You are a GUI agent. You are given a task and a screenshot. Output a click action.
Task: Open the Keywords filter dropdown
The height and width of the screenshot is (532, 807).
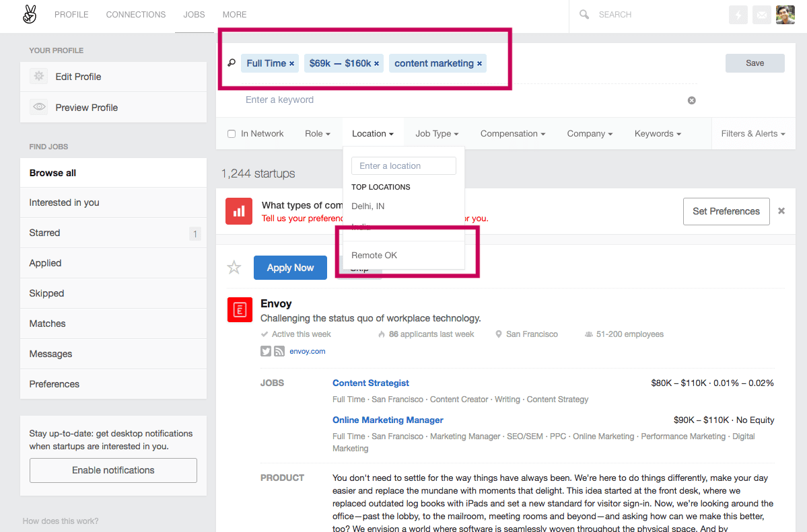[x=657, y=133]
